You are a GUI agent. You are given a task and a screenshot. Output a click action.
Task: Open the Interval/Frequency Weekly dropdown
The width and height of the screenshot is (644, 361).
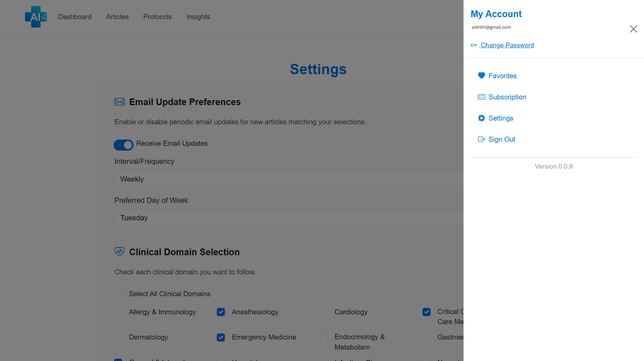(x=289, y=179)
